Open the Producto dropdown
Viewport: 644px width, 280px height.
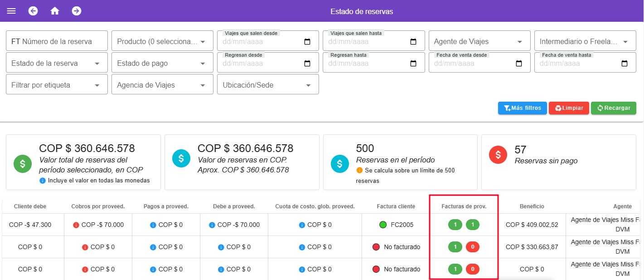click(162, 40)
